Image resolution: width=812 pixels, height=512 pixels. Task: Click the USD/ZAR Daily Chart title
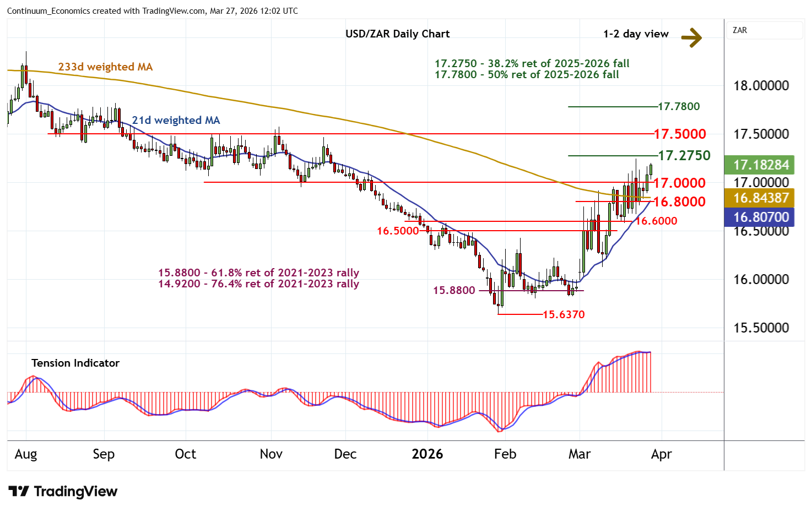[x=397, y=34]
